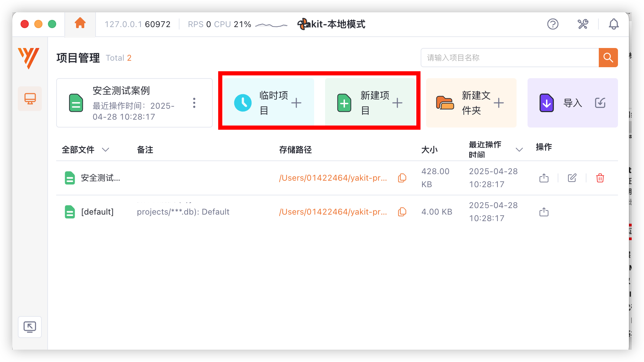Copy the storage path of 安全测试案例
This screenshot has width=644, height=362.
tap(402, 178)
